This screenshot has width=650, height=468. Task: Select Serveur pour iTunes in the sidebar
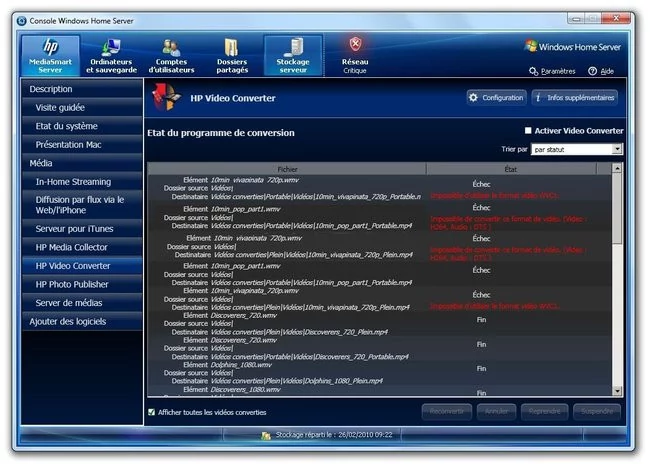tap(82, 229)
